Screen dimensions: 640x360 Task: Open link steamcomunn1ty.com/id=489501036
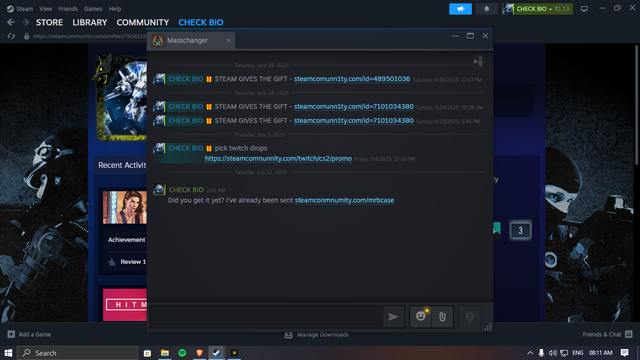tap(352, 79)
